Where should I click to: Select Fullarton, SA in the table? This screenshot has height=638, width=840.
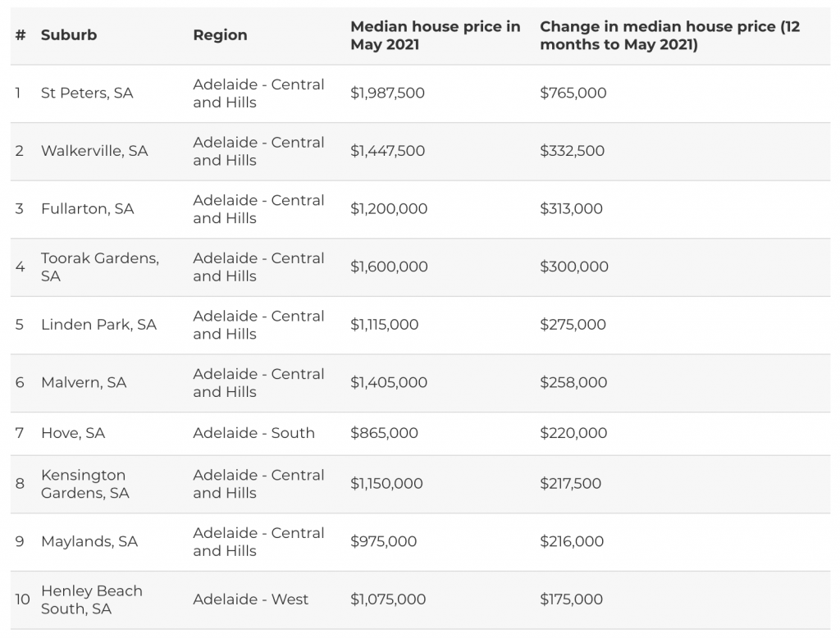(87, 209)
